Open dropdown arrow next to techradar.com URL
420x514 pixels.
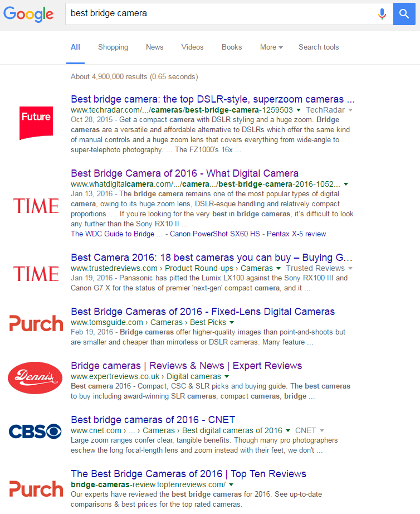click(x=299, y=110)
